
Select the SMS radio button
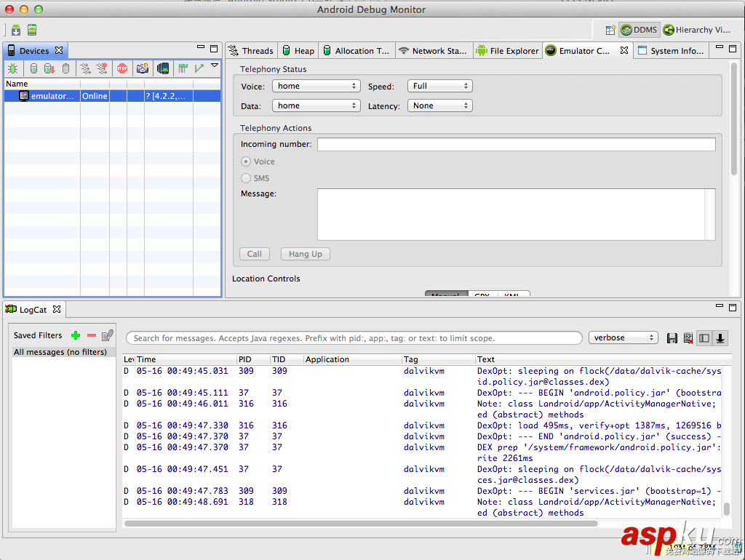(x=247, y=177)
